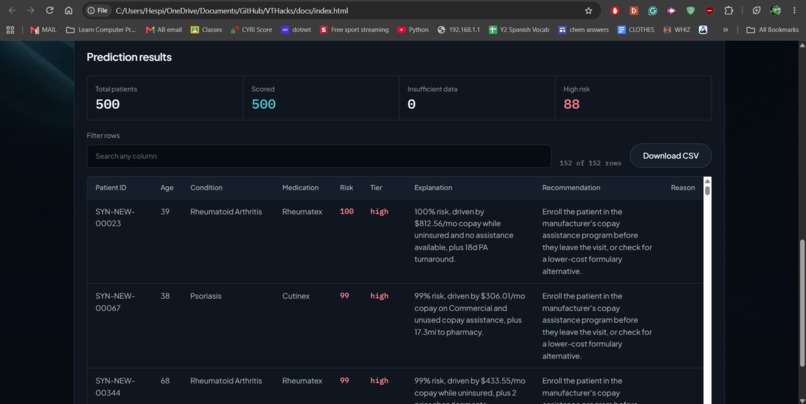Click the page vertical scrollbar thumb

(802, 303)
